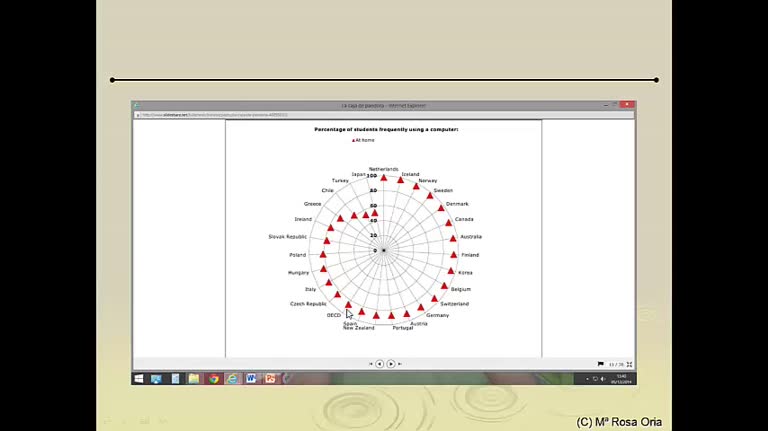Click the 'Japan' chart label
The width and height of the screenshot is (768, 431).
tap(359, 174)
